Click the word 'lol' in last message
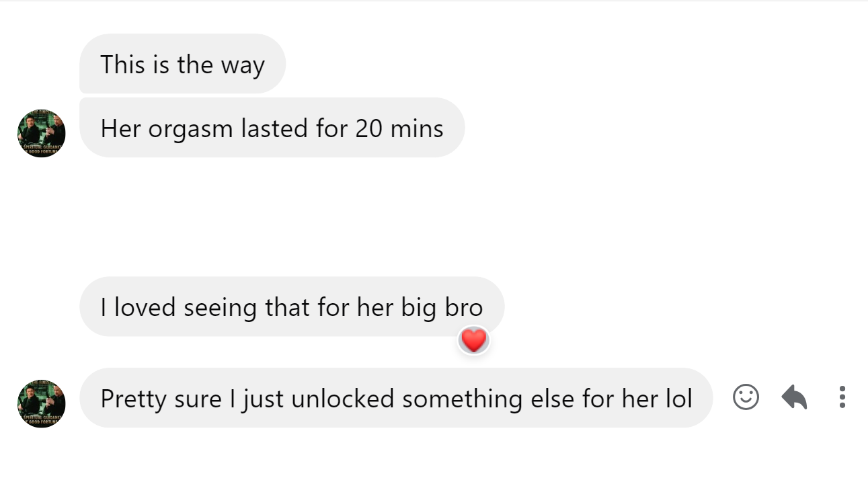 tap(678, 399)
